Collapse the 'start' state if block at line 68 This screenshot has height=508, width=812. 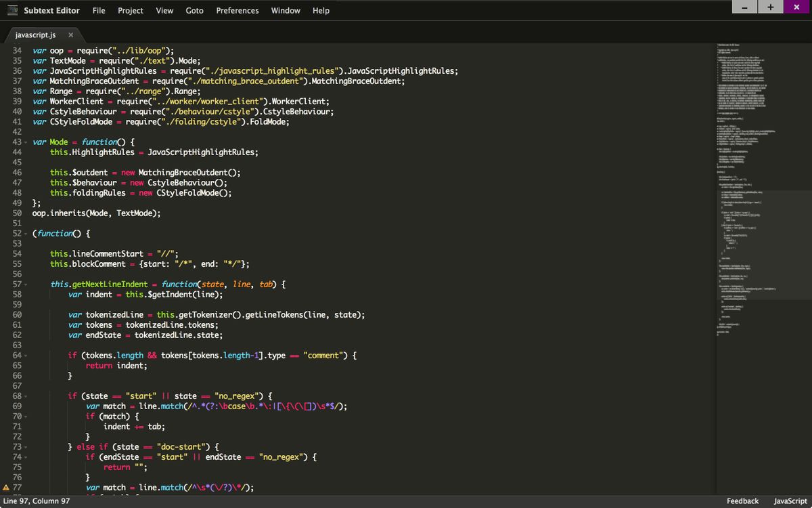tap(25, 396)
